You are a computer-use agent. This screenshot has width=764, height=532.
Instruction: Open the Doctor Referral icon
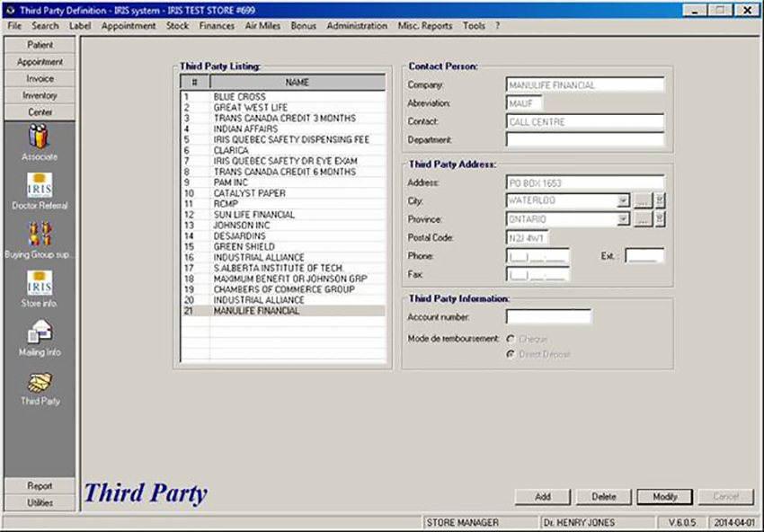click(40, 186)
